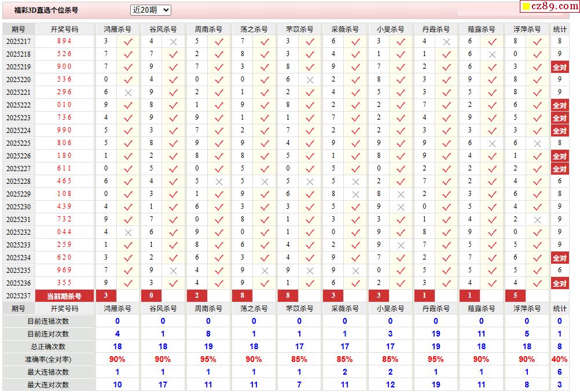The width and height of the screenshot is (580, 392).
Task: Click winning number 355
Action: 64,283
